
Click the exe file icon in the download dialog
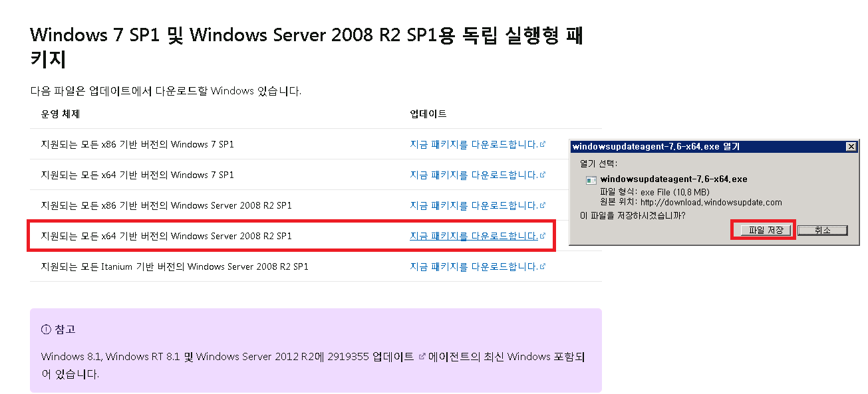(591, 180)
